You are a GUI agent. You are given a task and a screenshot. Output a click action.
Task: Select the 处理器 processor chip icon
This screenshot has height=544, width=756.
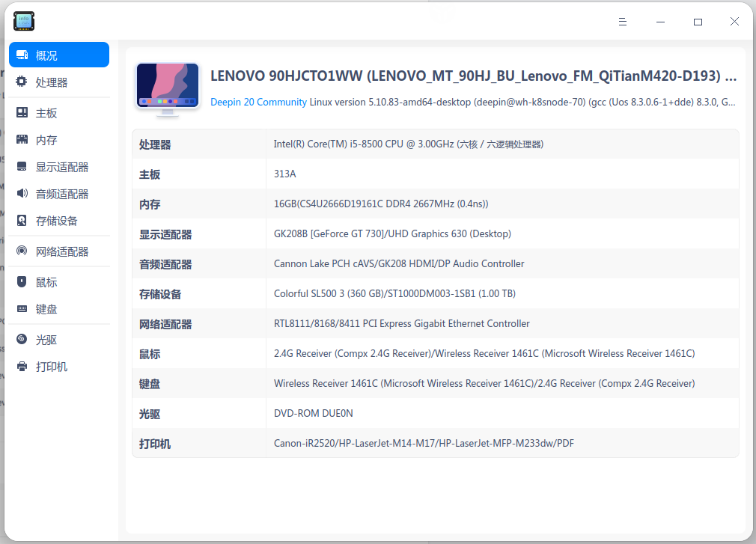pyautogui.click(x=22, y=82)
